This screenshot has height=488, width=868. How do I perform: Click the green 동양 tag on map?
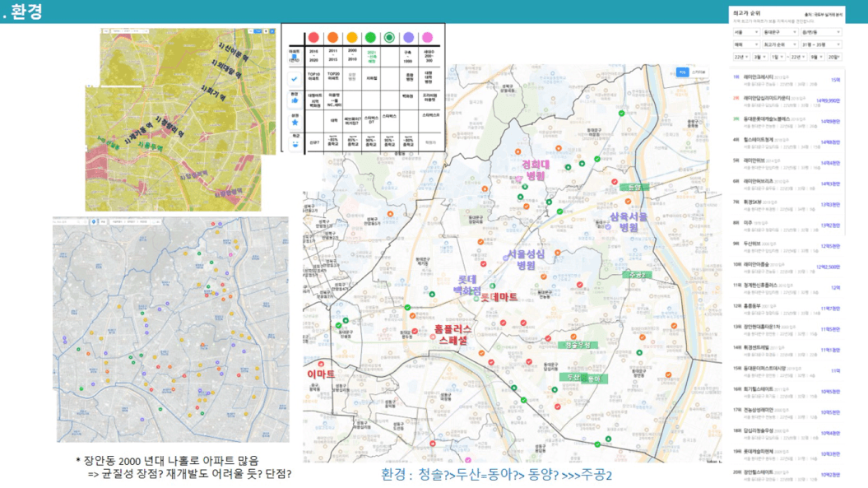pos(634,188)
